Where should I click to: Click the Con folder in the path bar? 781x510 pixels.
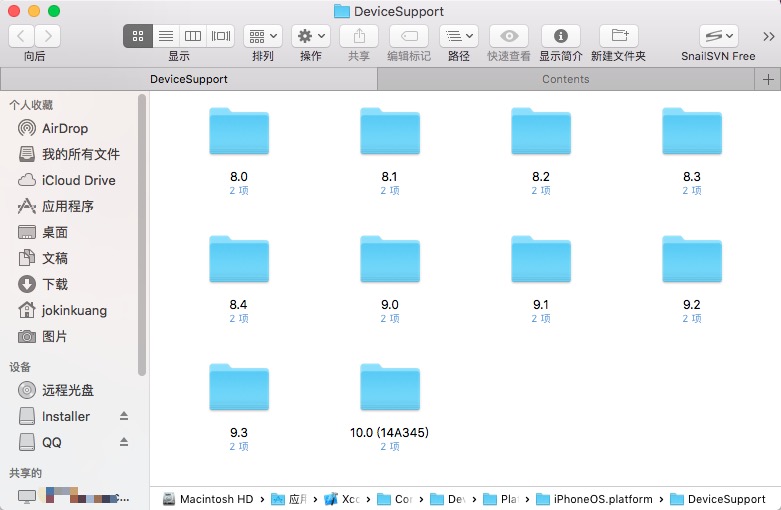click(x=395, y=499)
